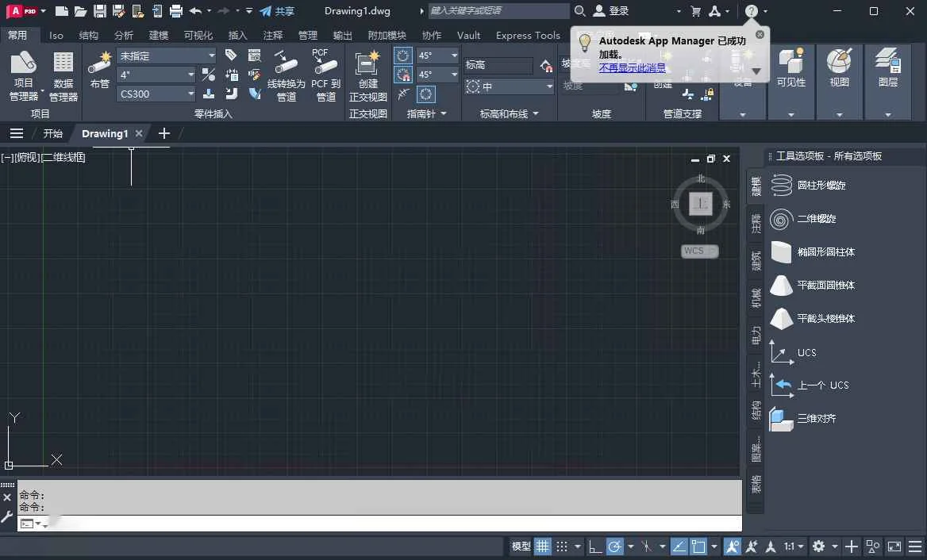Toggle clean screen in status bar
This screenshot has width=927, height=560.
coord(894,547)
